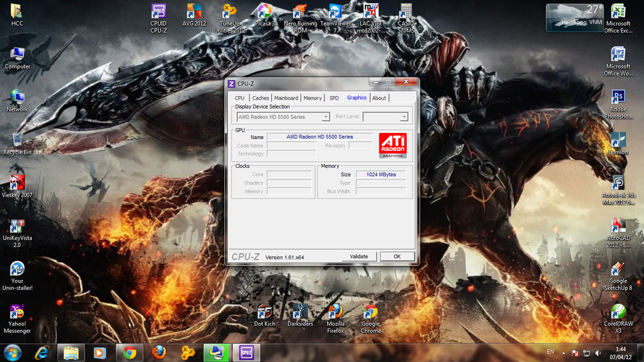
Task: Switch to the SPD tab
Action: click(x=334, y=98)
